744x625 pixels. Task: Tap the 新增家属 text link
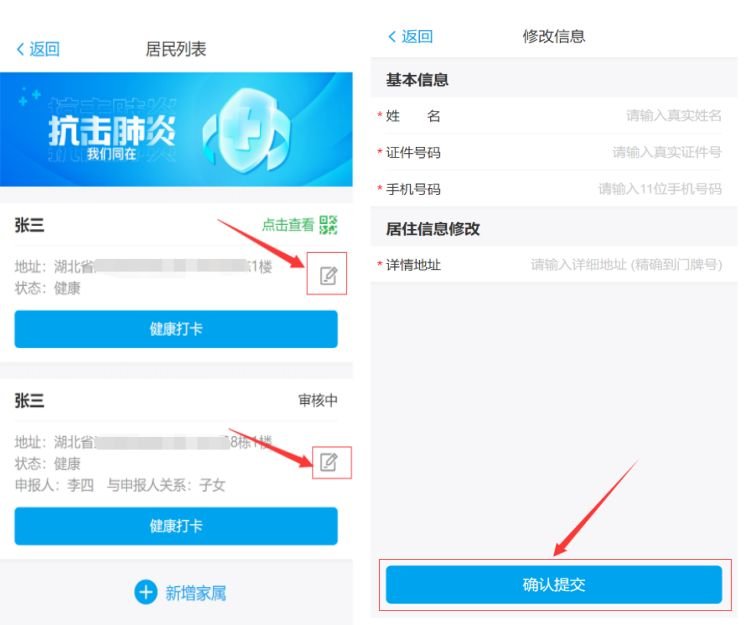195,593
